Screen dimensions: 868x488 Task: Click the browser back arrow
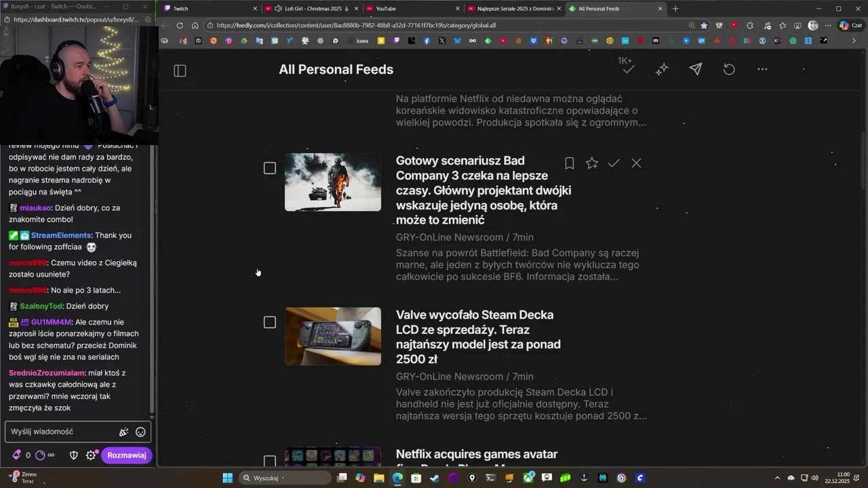165,25
